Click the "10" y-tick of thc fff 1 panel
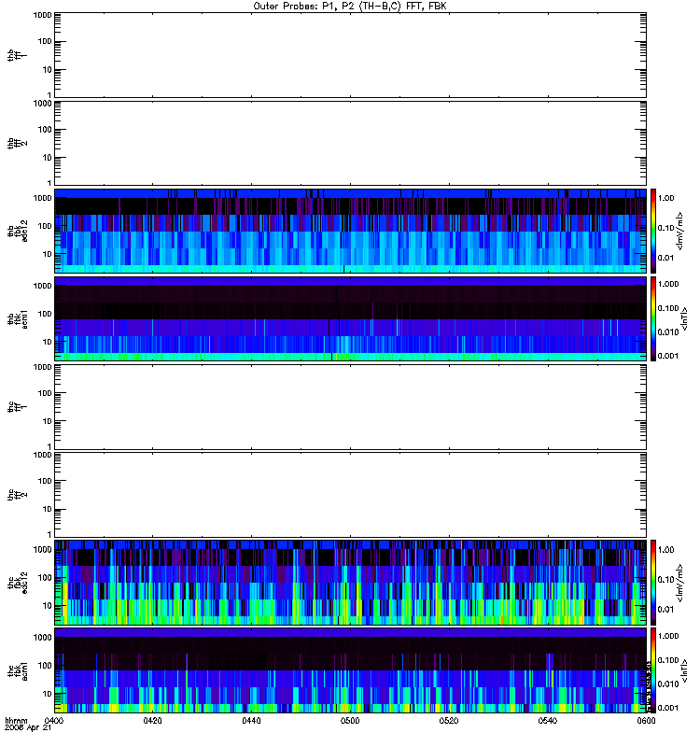The height and width of the screenshot is (747, 700). (x=48, y=421)
